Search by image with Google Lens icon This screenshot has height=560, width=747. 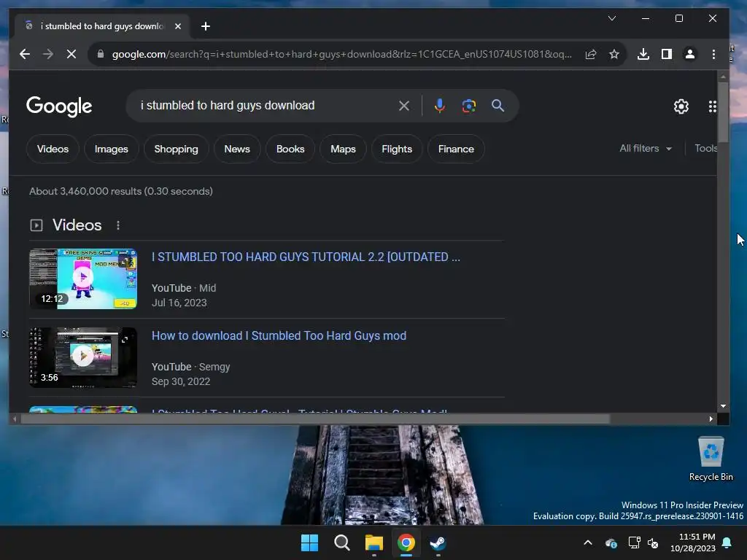(469, 106)
